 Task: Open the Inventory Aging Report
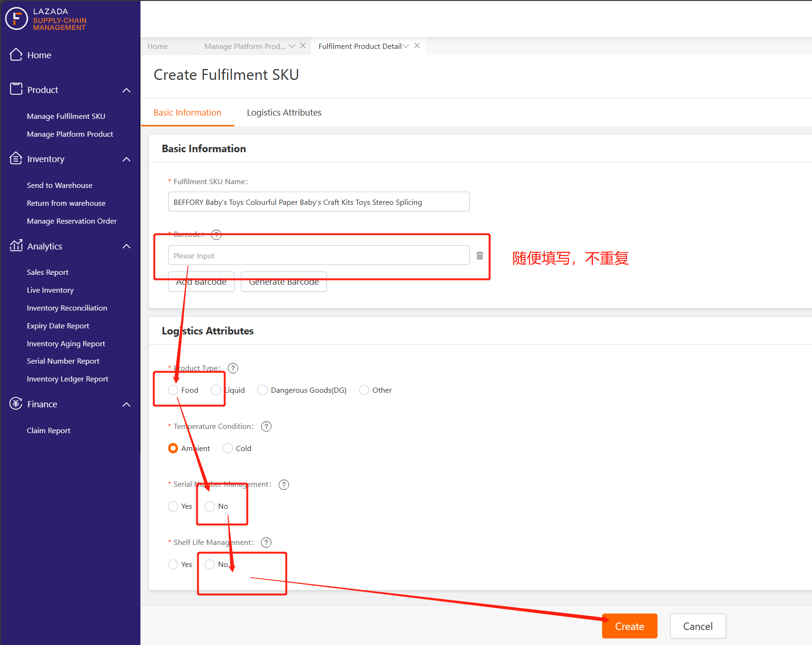[66, 343]
